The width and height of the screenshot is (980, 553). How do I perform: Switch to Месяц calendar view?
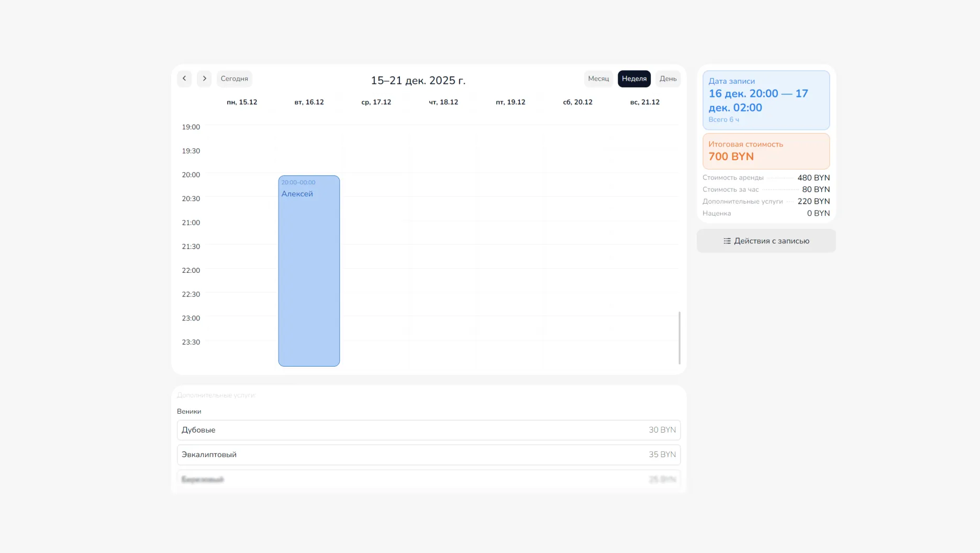click(x=598, y=79)
